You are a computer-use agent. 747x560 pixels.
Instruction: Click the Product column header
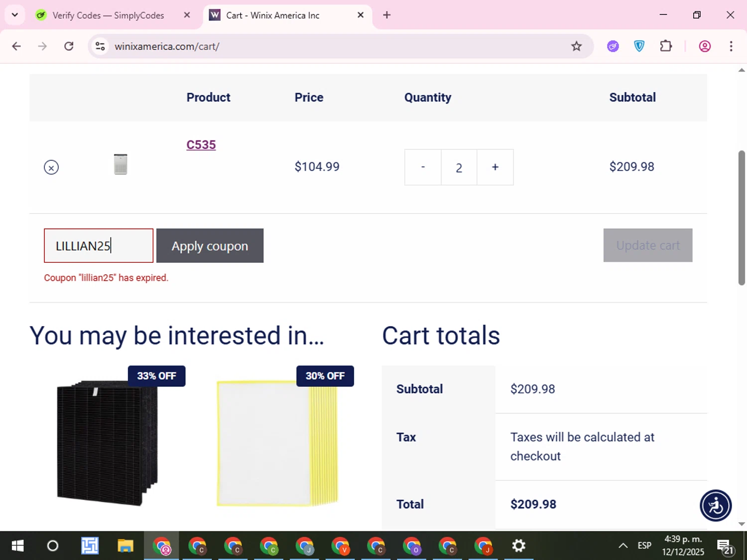click(208, 98)
